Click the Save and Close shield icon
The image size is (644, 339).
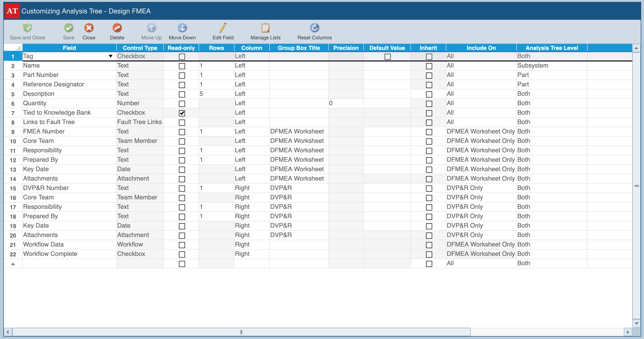[28, 28]
